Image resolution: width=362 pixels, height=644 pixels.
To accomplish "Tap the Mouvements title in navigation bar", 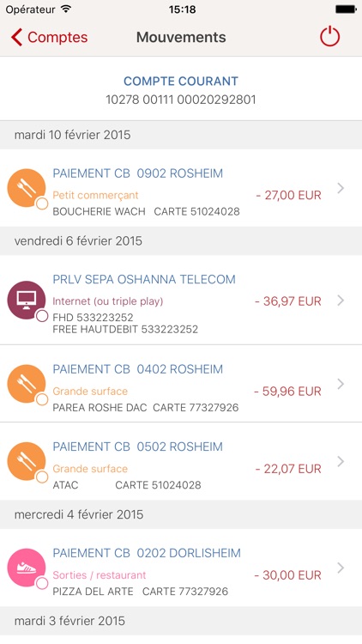I will 181,37.
